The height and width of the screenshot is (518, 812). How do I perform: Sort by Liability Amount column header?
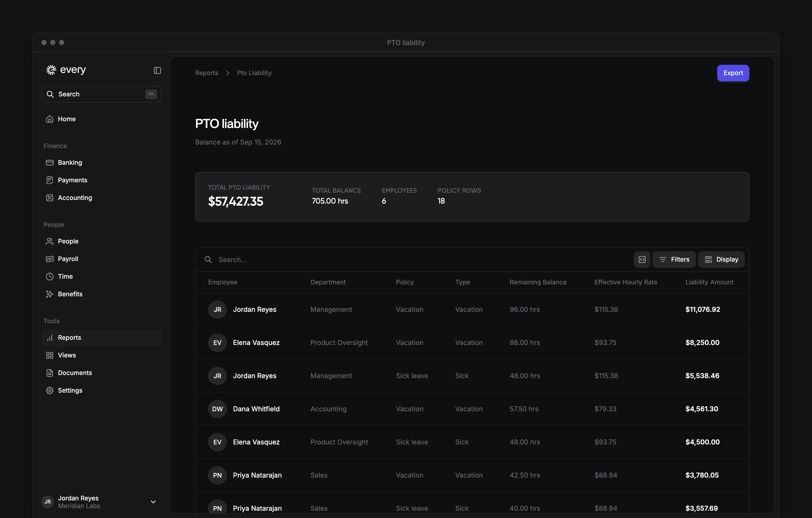pyautogui.click(x=709, y=282)
